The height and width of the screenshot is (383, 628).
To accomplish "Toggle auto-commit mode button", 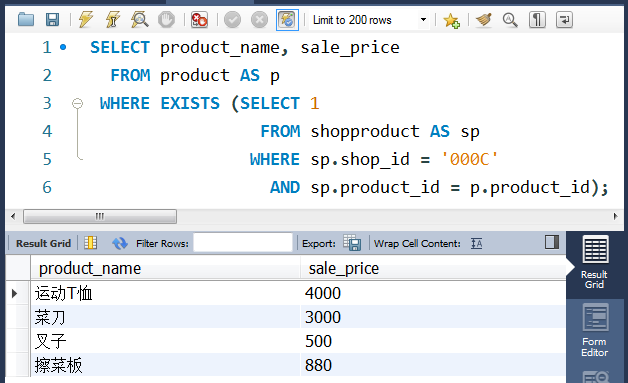I will pos(287,19).
